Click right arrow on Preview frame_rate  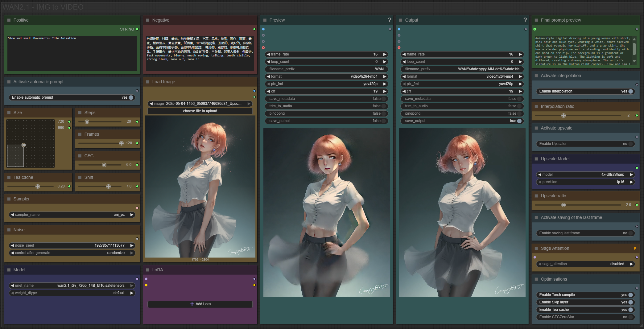pyautogui.click(x=385, y=54)
